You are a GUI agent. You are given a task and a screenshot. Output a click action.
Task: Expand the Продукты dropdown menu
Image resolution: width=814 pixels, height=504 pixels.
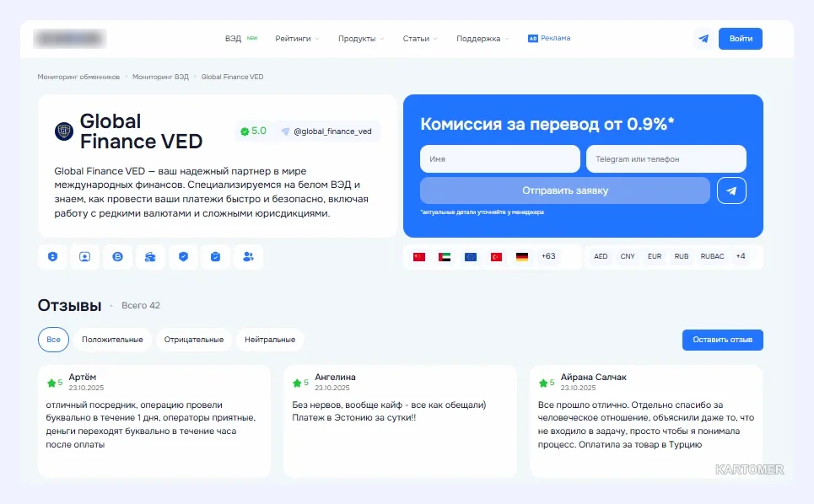tap(361, 39)
